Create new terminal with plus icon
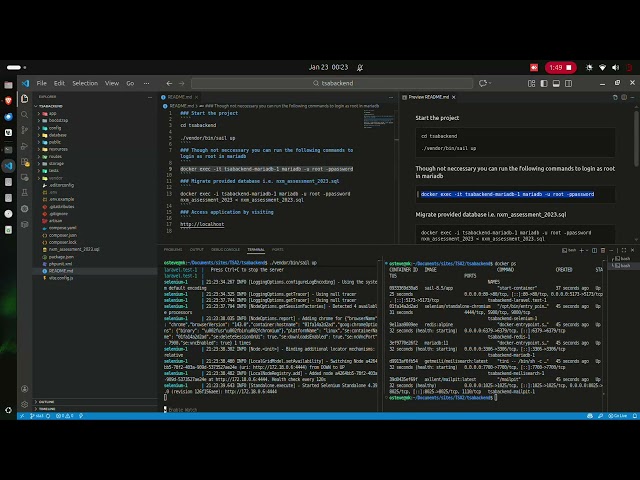Image resolution: width=640 pixels, height=480 pixels. point(581,250)
